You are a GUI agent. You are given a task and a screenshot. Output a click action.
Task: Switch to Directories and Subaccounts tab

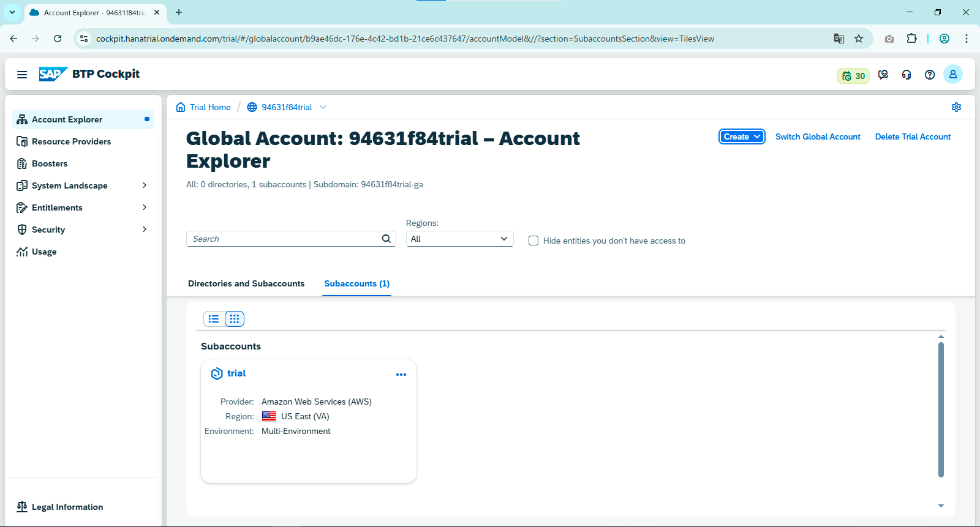[246, 283]
